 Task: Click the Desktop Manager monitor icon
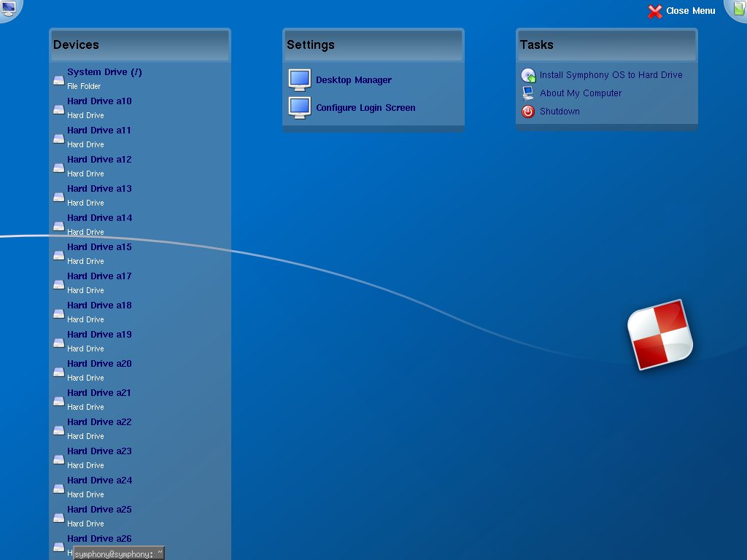(x=300, y=80)
